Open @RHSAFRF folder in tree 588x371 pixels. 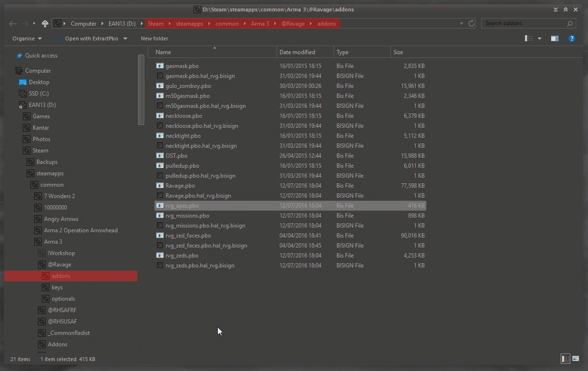(x=62, y=310)
